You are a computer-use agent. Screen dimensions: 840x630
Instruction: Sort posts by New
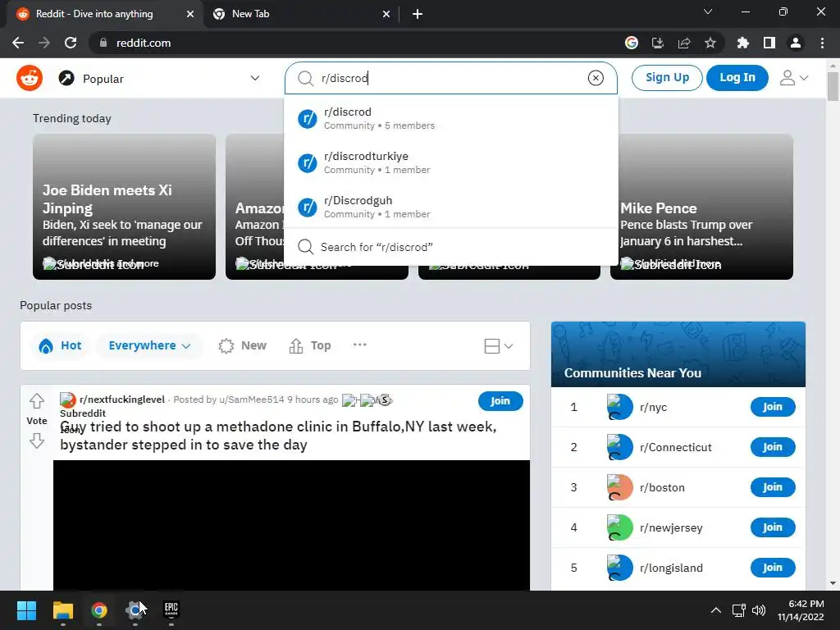tap(243, 345)
